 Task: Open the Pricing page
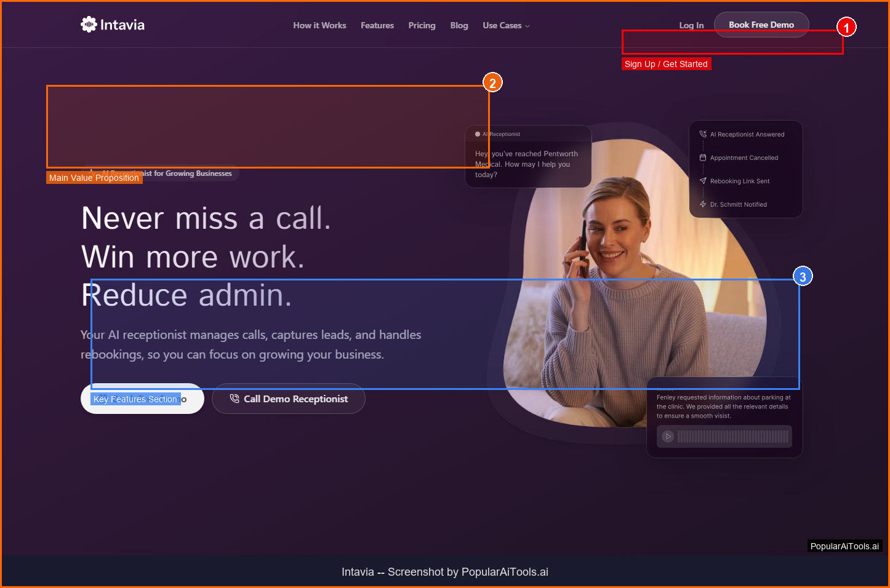[422, 25]
